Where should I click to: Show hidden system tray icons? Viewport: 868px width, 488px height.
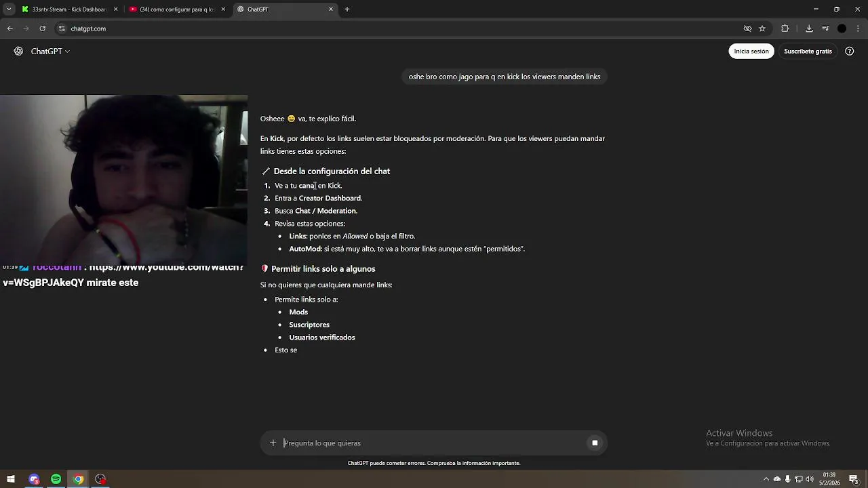[x=766, y=479]
